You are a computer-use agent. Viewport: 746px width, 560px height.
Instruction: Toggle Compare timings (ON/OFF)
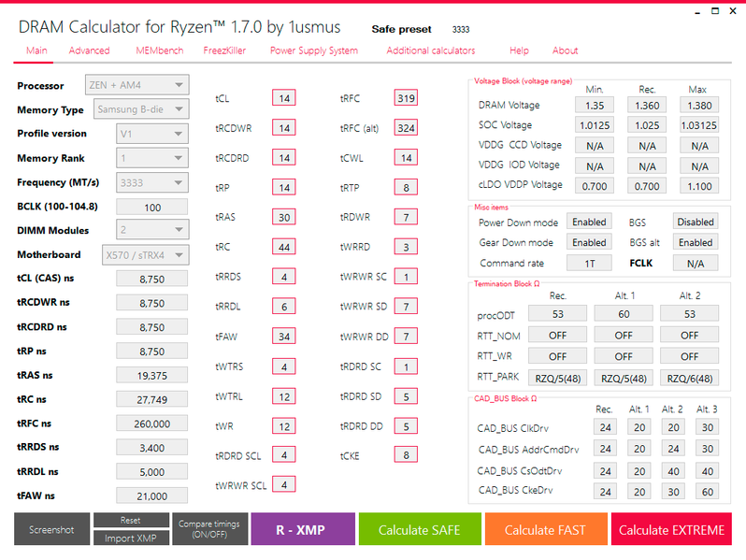209,529
